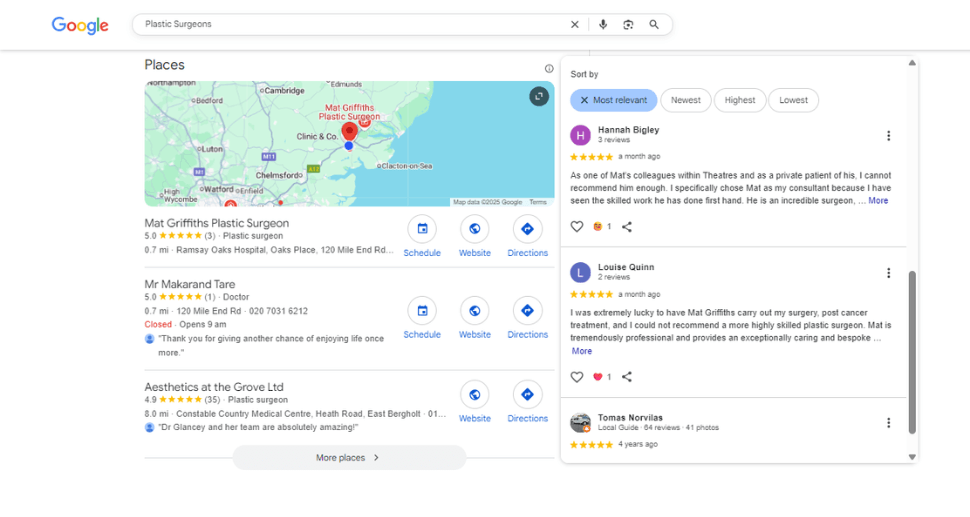Open Schedule icon for Mr Makarand Tare
The height and width of the screenshot is (517, 970).
(x=423, y=310)
